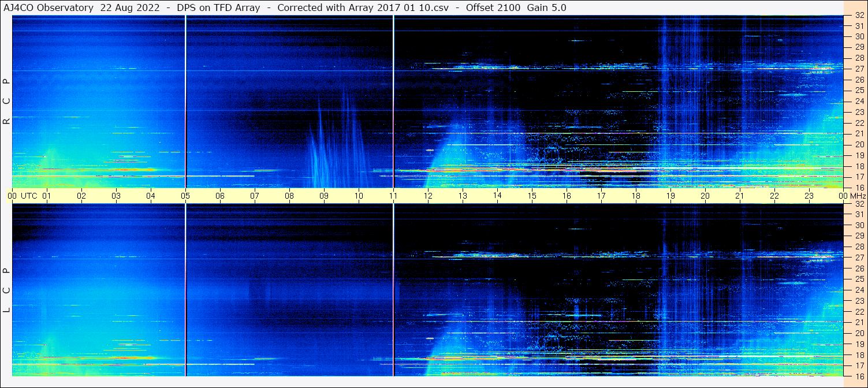The image size is (868, 388).
Task: Click the 09 hour tick label
Action: (324, 196)
